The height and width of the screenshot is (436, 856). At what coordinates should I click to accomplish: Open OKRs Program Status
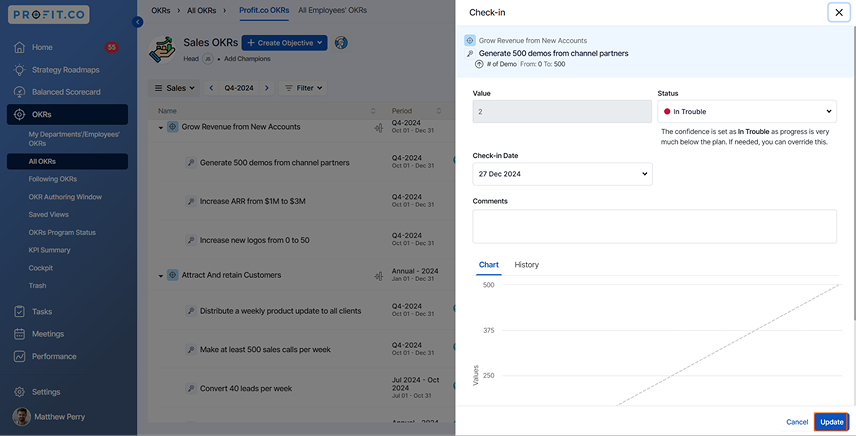[x=62, y=232]
